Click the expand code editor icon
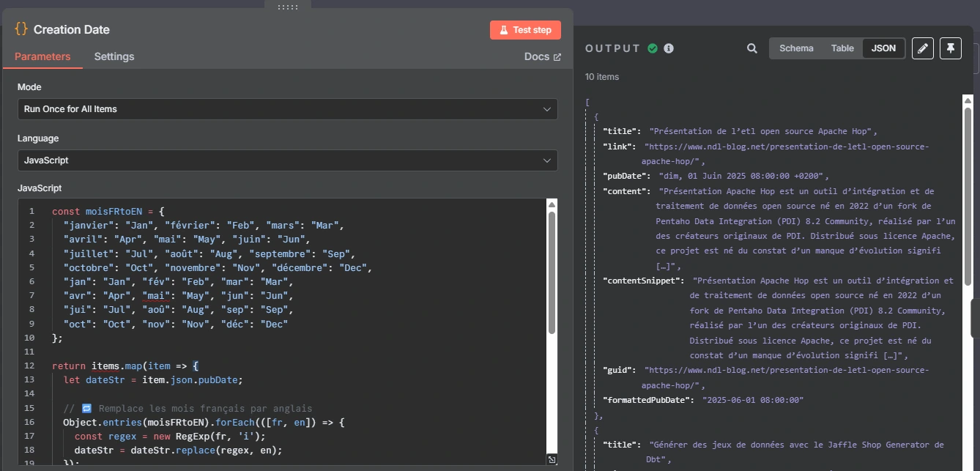This screenshot has height=471, width=980. click(552, 459)
